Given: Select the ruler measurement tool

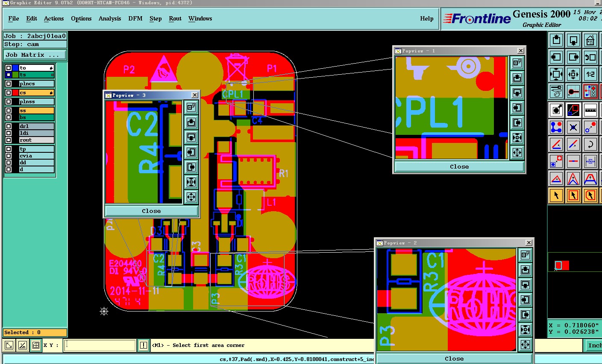Looking at the screenshot, I should 590,110.
